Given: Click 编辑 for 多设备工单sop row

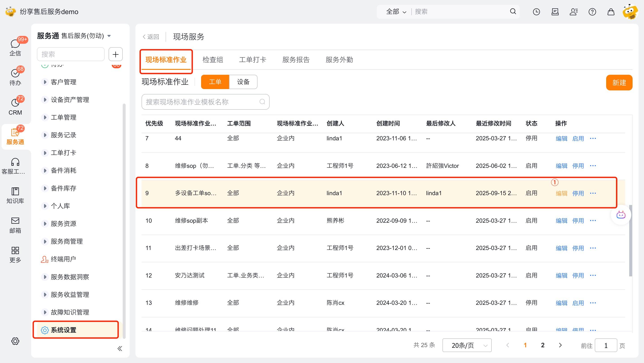Looking at the screenshot, I should click(x=561, y=193).
